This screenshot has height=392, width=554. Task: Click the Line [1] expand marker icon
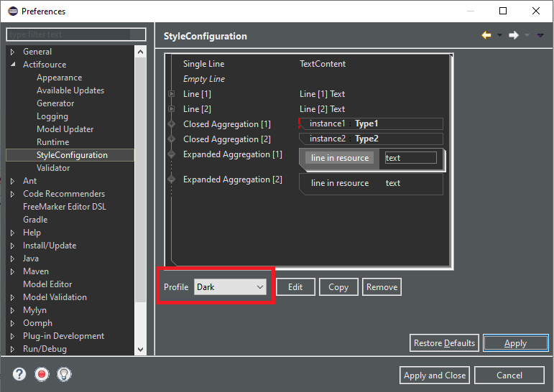click(x=172, y=94)
